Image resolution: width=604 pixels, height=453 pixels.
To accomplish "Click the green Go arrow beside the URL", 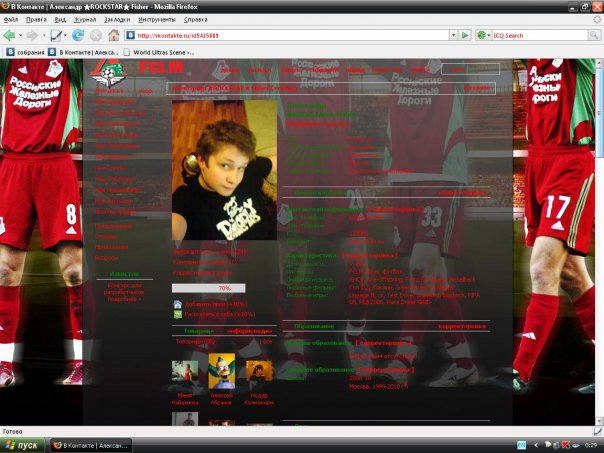I will click(465, 35).
